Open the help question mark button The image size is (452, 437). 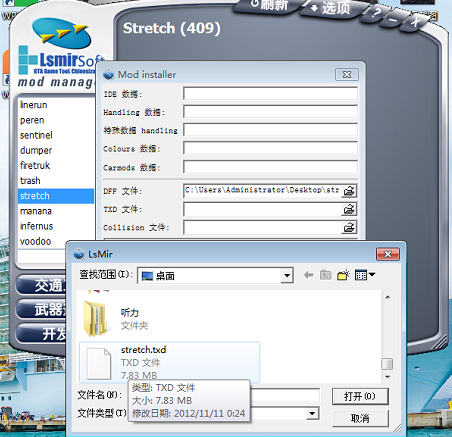(376, 13)
